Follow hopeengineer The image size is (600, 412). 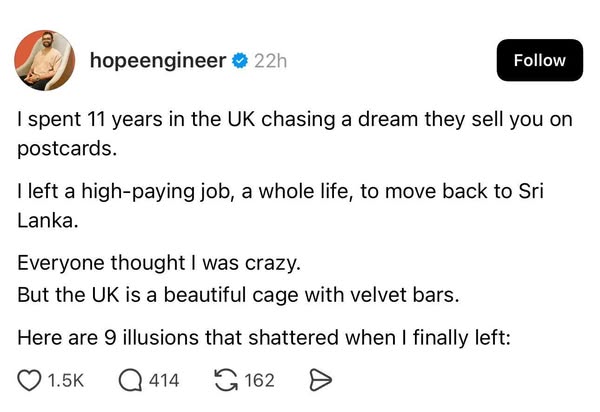[539, 60]
